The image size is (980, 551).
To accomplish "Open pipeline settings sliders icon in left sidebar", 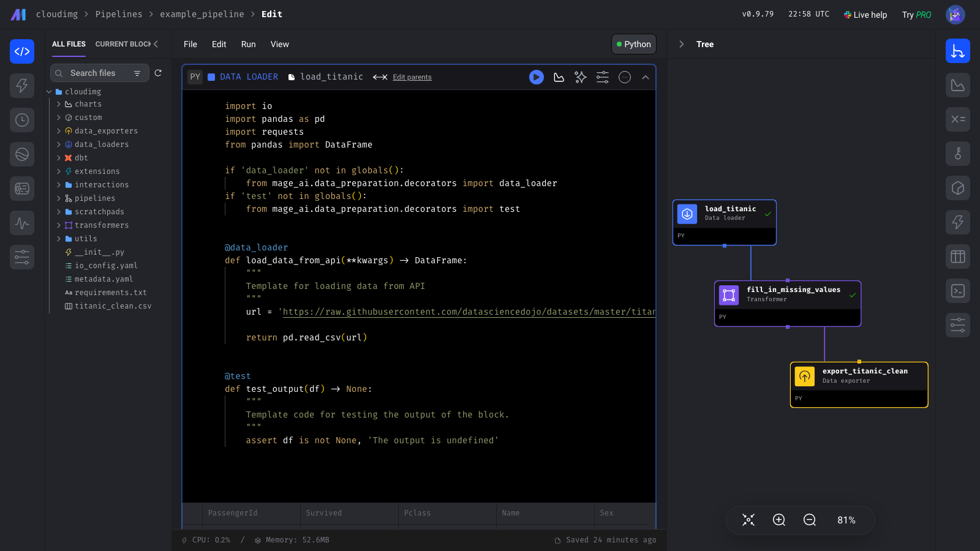I will pos(22,257).
